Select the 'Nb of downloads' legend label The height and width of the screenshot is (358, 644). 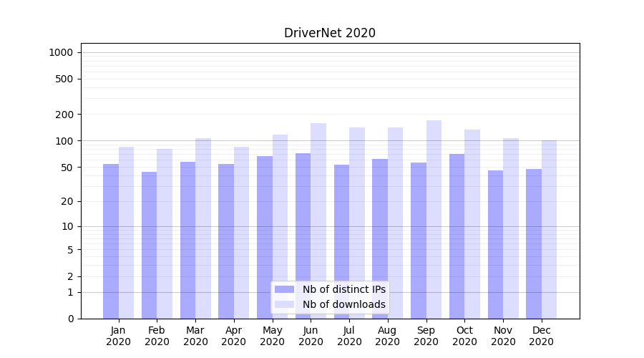click(343, 304)
